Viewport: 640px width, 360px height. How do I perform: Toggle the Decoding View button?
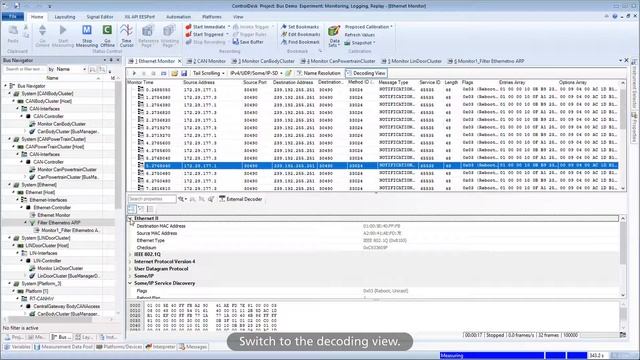(365, 73)
